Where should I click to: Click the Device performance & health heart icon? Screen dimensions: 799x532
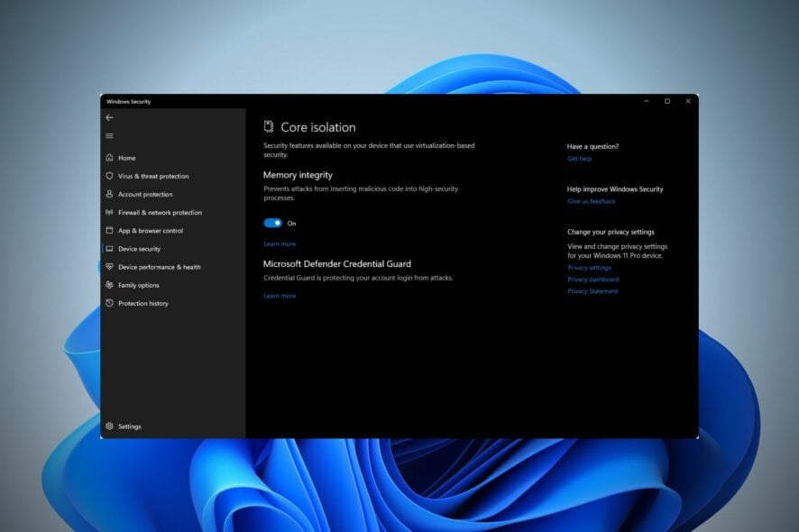tap(109, 267)
